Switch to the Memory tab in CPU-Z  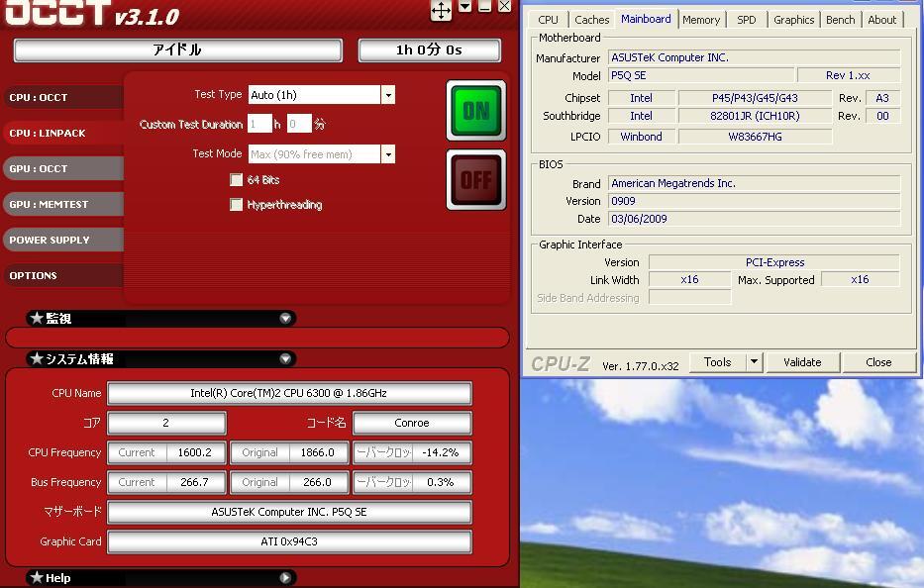click(x=701, y=20)
